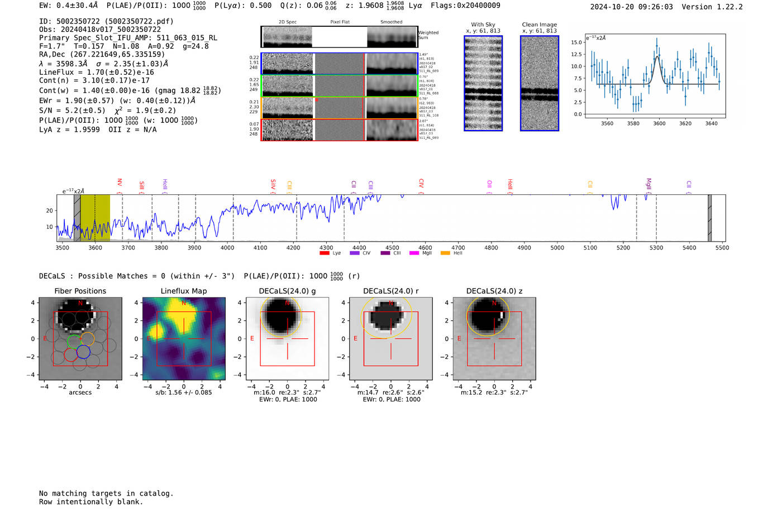Click the 'm:14.7 re:2.6" s:2.6"' caption

click(391, 392)
